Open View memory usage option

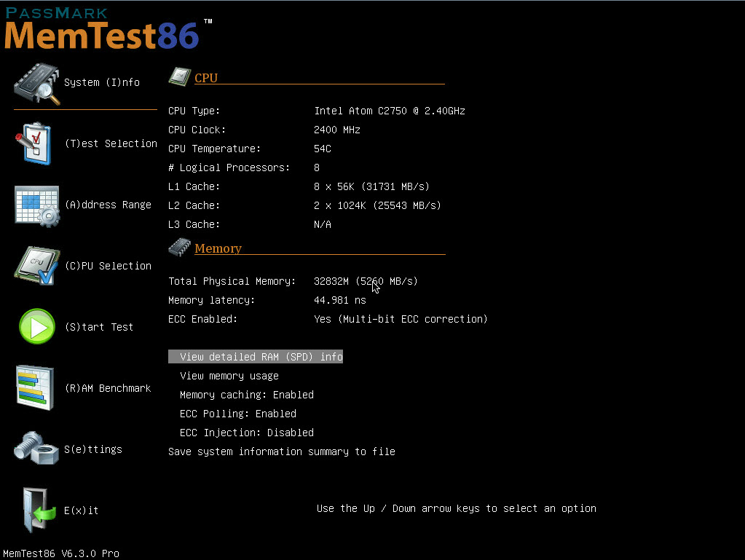(229, 376)
